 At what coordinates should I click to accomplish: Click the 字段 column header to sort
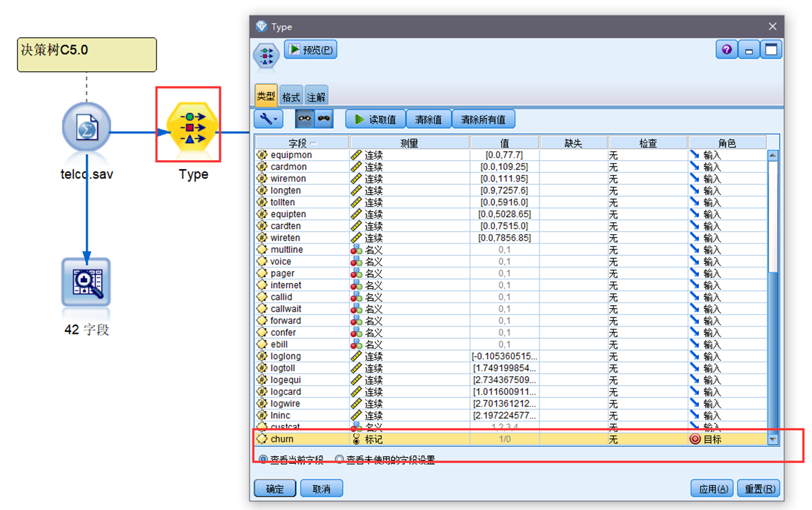pyautogui.click(x=302, y=143)
